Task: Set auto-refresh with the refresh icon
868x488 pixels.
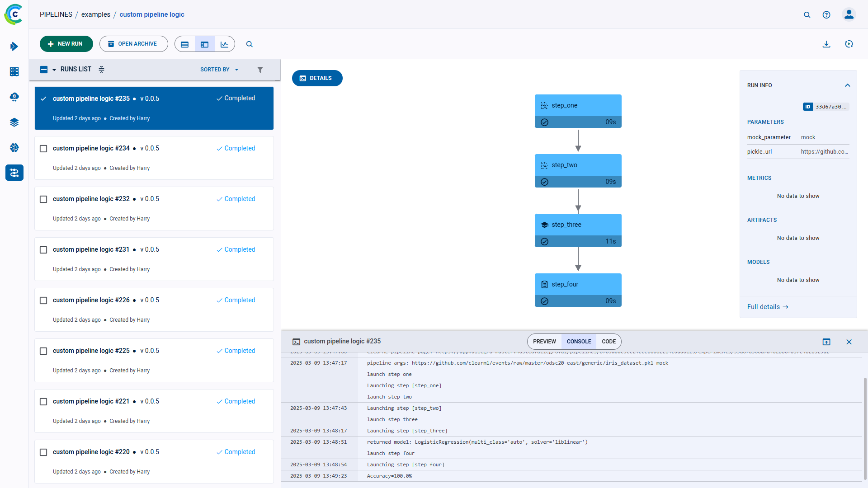Action: [849, 44]
